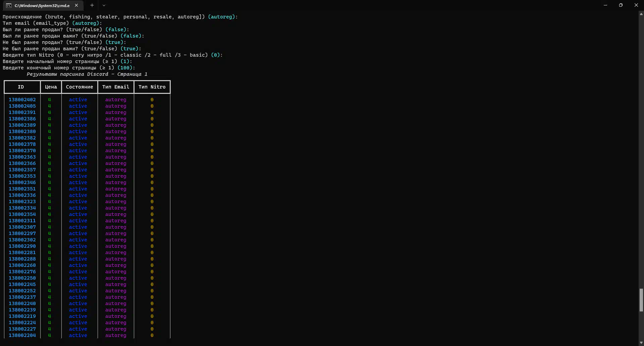Click ID 138002354
Viewport: 644px width, 346px height.
(22, 214)
